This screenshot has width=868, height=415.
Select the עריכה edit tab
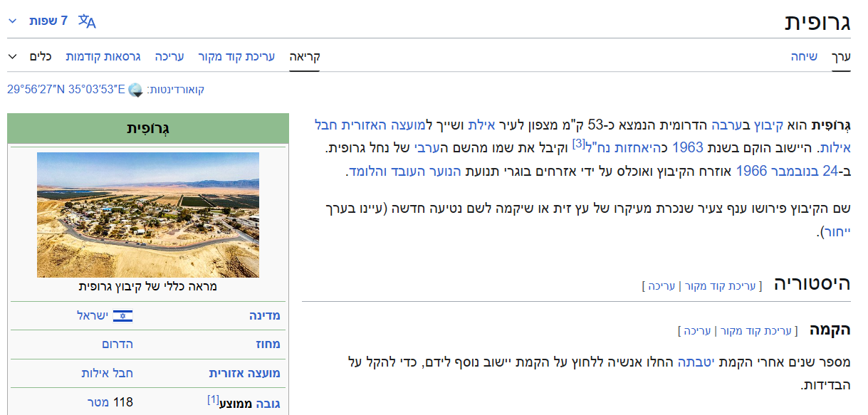click(169, 56)
